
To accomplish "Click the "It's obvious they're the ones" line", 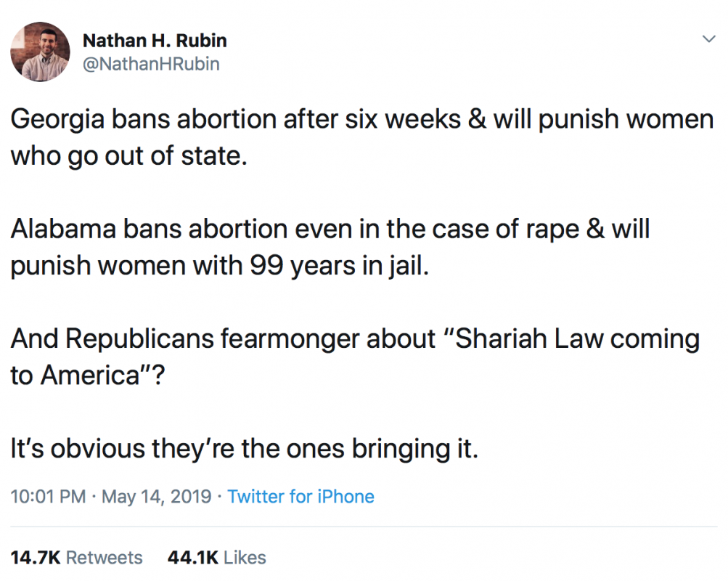I will (244, 449).
